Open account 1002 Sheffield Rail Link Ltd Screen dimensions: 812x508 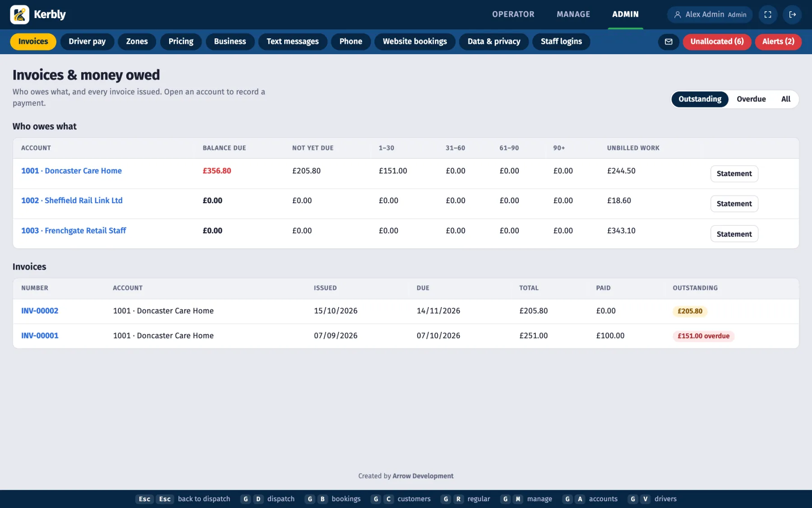click(x=72, y=200)
